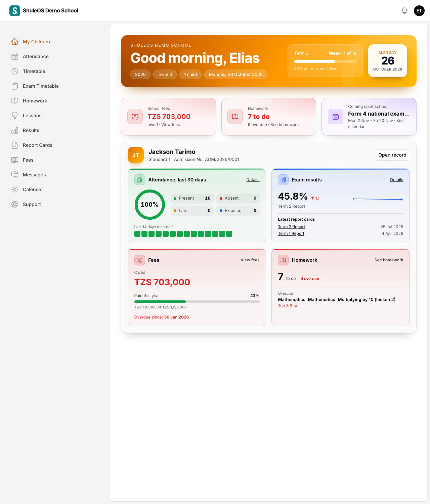Viewport: 430px width, 504px height.
Task: Click the exam results trend line chart
Action: click(x=378, y=199)
